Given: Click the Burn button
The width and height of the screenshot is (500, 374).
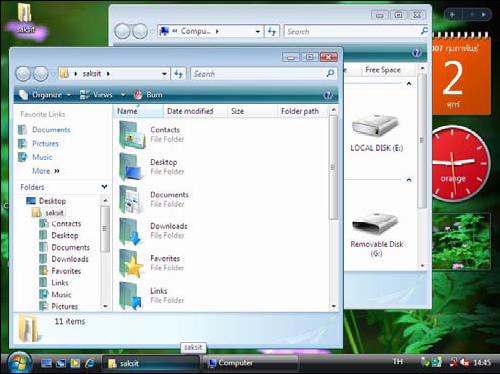Looking at the screenshot, I should (x=148, y=95).
